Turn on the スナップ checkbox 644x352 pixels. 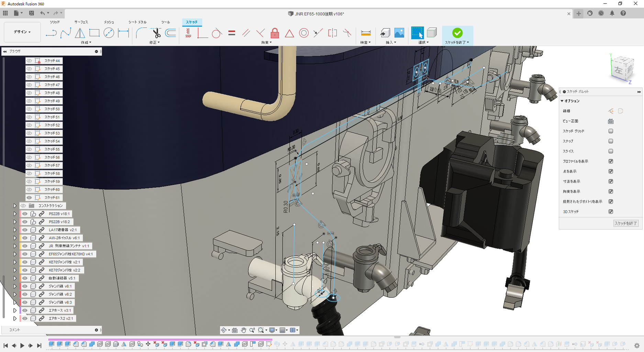[x=611, y=141]
